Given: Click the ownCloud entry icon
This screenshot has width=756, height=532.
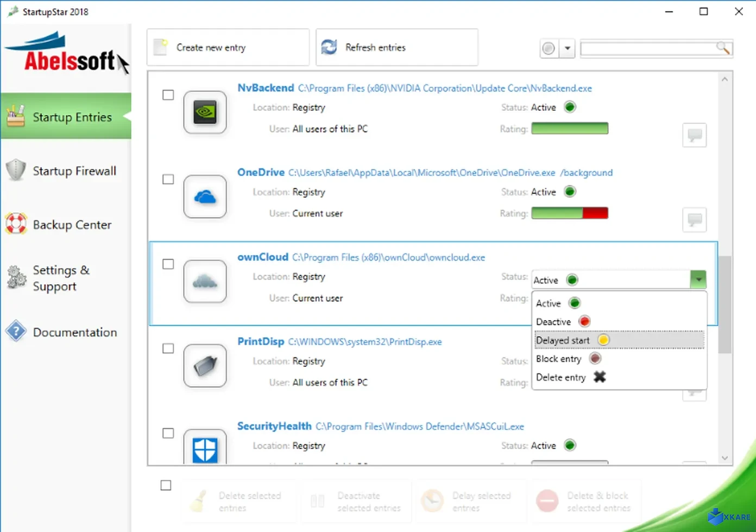Looking at the screenshot, I should pos(205,281).
